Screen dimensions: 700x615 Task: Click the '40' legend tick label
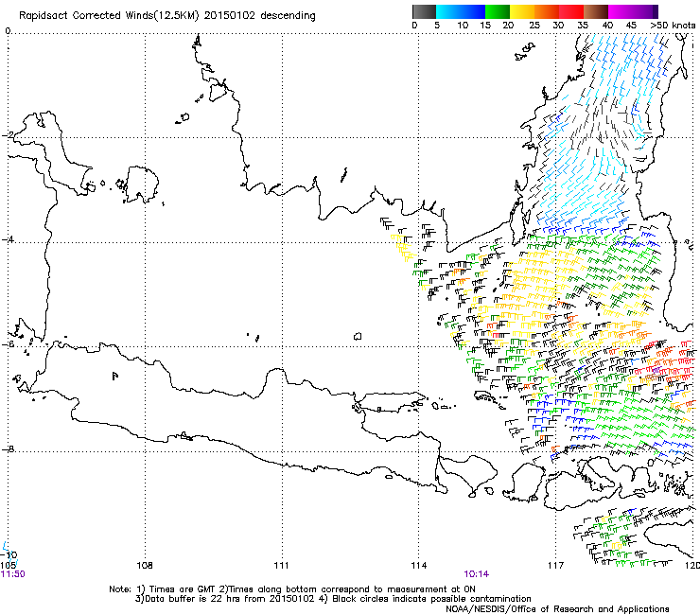(x=607, y=26)
